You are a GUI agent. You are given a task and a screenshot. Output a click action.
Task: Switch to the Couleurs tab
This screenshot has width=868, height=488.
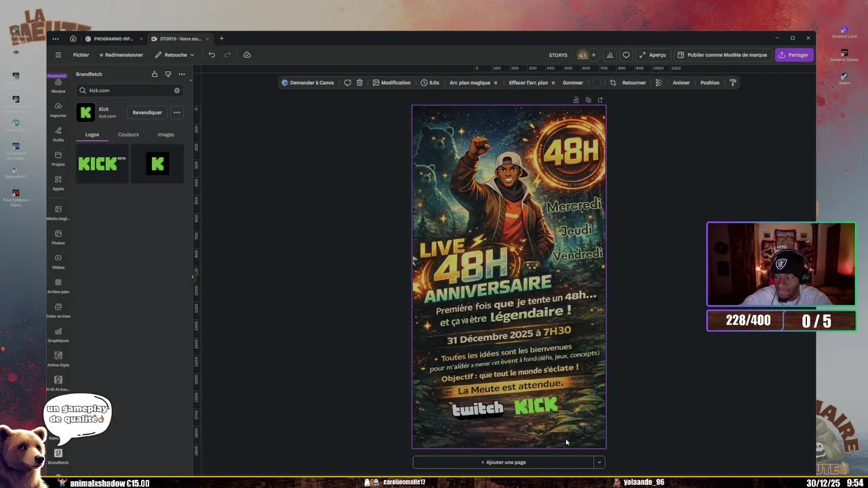pos(128,134)
